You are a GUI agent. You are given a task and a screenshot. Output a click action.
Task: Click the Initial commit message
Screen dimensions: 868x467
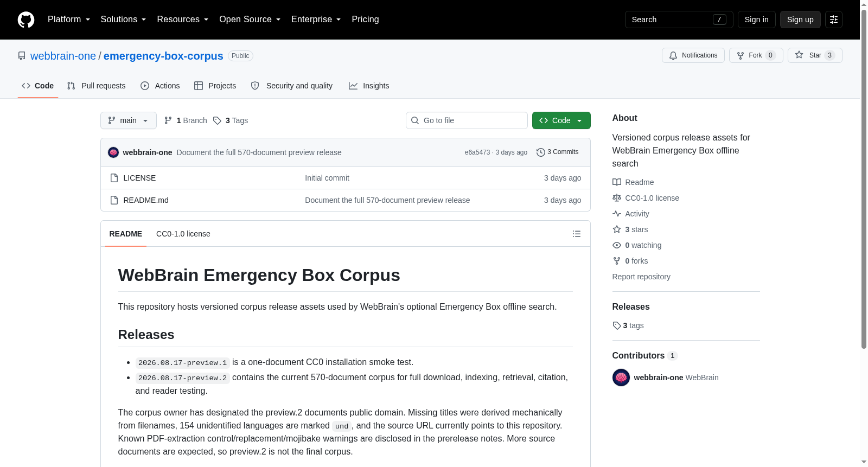(x=327, y=178)
